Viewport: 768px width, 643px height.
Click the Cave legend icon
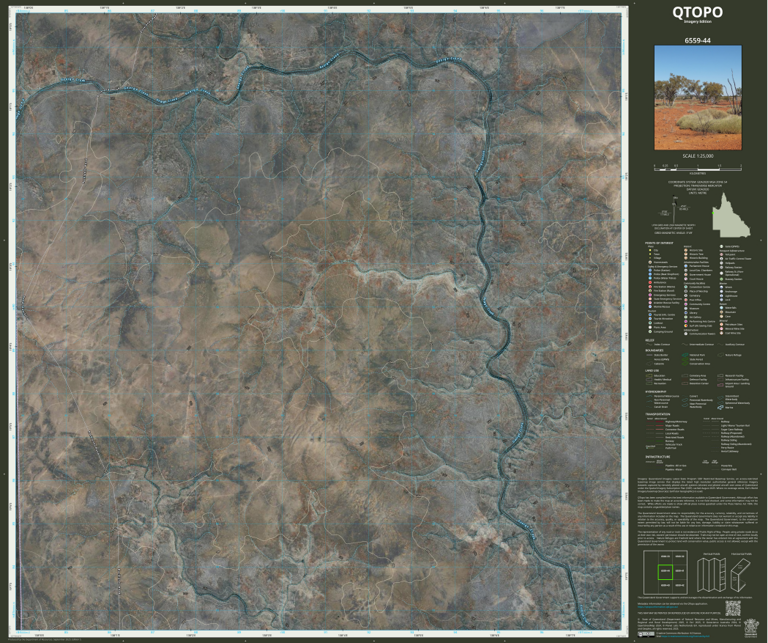[721, 316]
